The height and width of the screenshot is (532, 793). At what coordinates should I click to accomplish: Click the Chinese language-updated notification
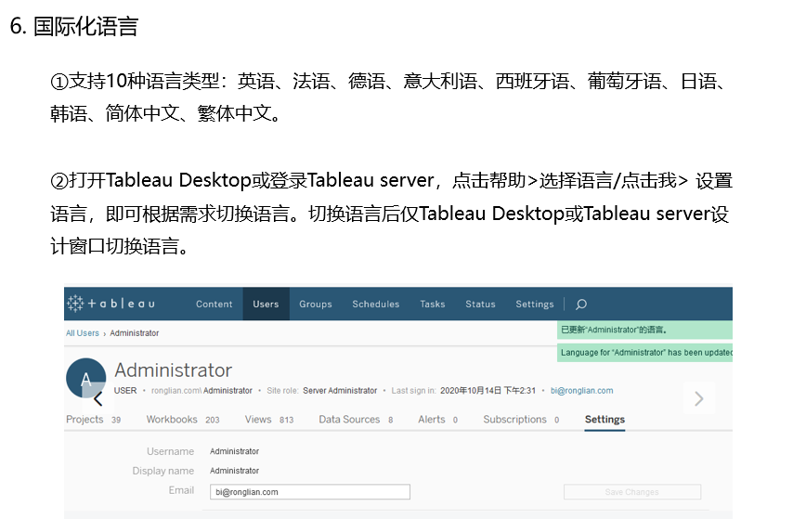(x=644, y=330)
